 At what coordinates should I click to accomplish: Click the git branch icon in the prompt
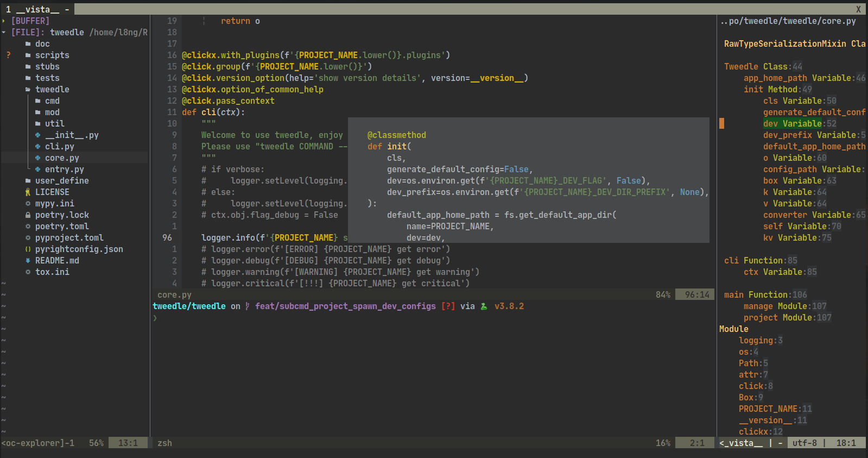(x=248, y=306)
